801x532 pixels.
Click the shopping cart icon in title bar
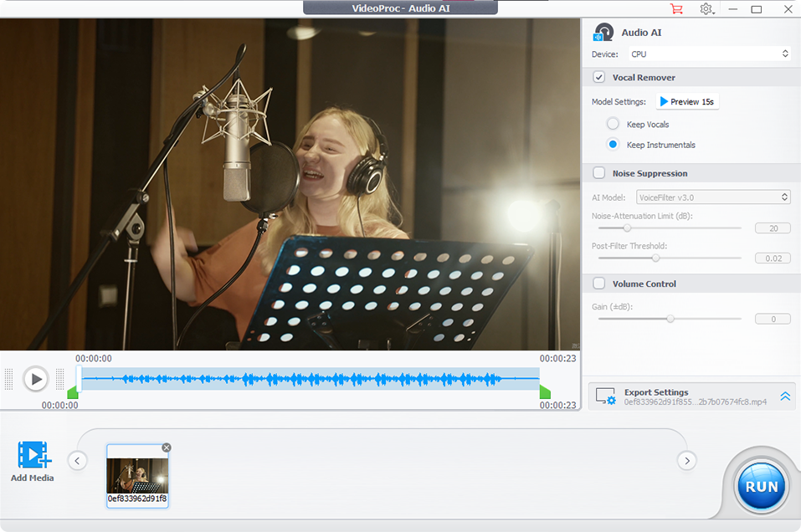(x=676, y=9)
